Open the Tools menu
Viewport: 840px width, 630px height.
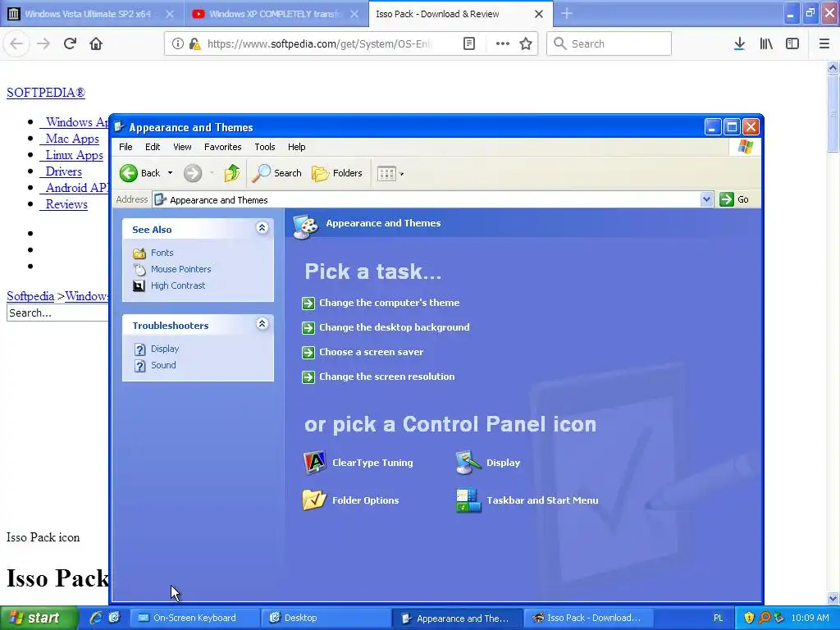tap(265, 147)
